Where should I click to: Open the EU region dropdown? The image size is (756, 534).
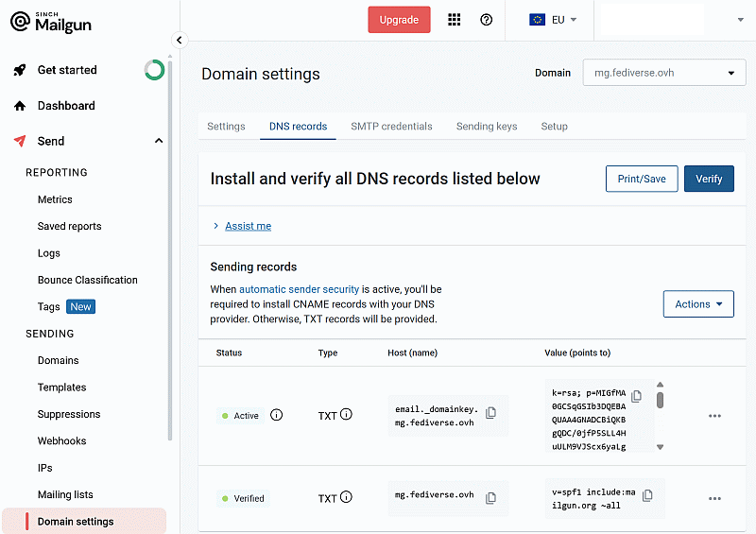[x=553, y=20]
